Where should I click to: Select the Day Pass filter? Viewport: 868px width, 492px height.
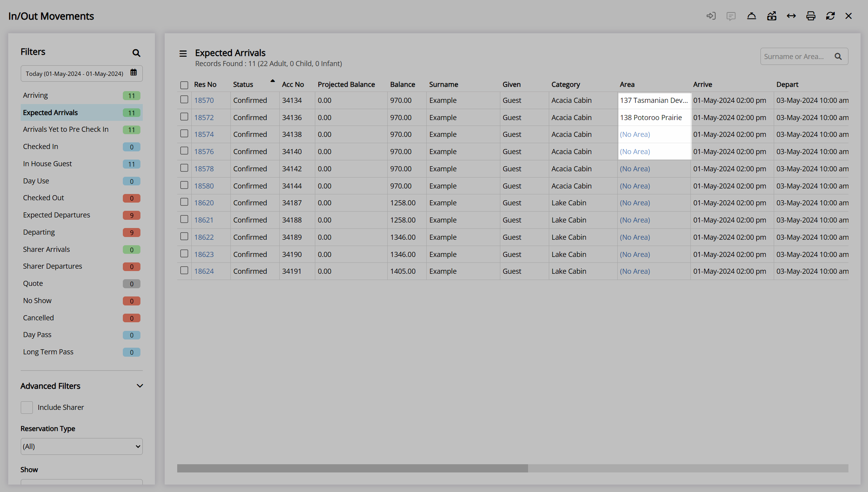pyautogui.click(x=82, y=335)
